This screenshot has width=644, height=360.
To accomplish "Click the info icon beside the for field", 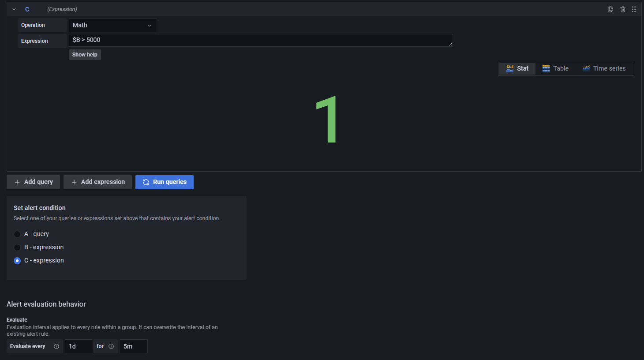I will (111, 346).
